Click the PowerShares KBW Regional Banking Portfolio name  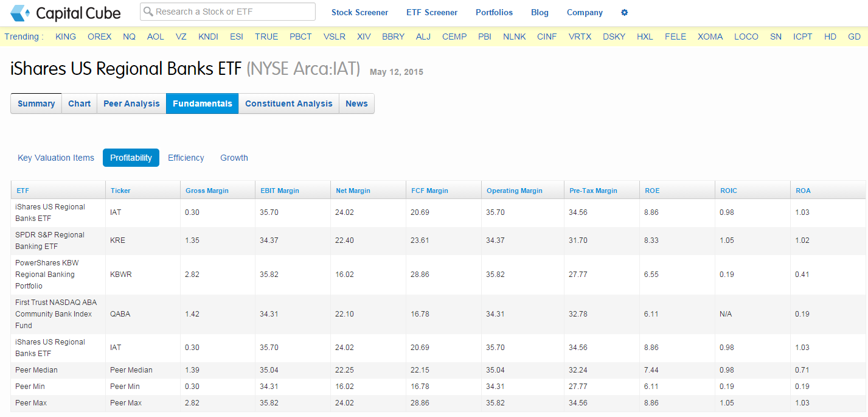coord(47,274)
